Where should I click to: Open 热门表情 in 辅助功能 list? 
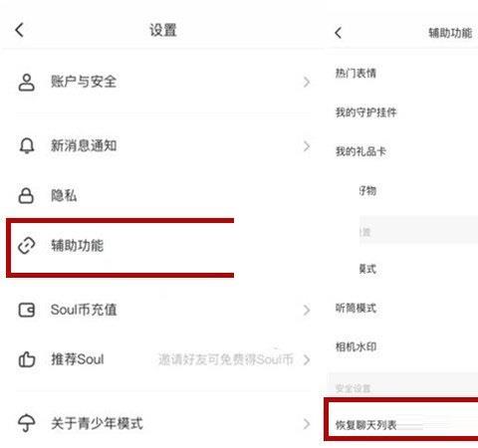[356, 73]
